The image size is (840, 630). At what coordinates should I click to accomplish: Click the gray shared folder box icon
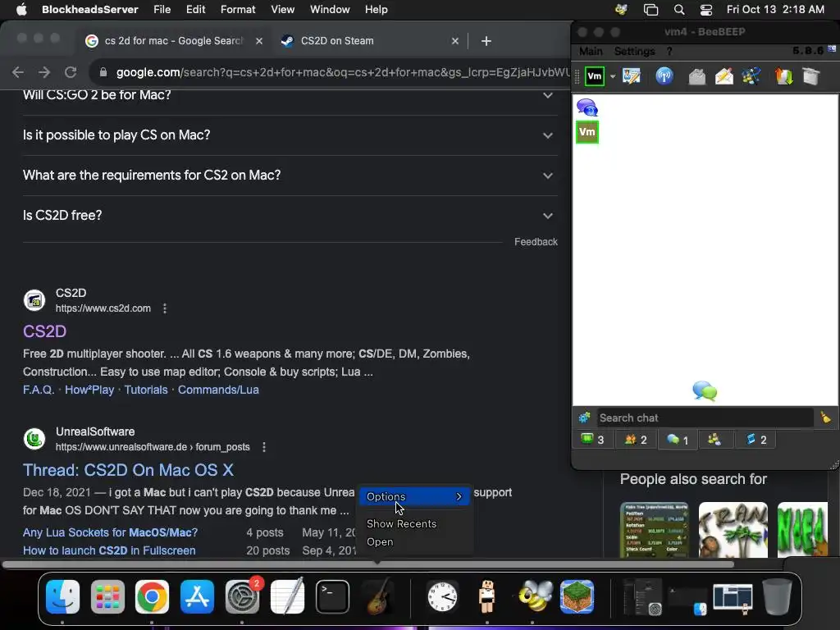point(811,76)
